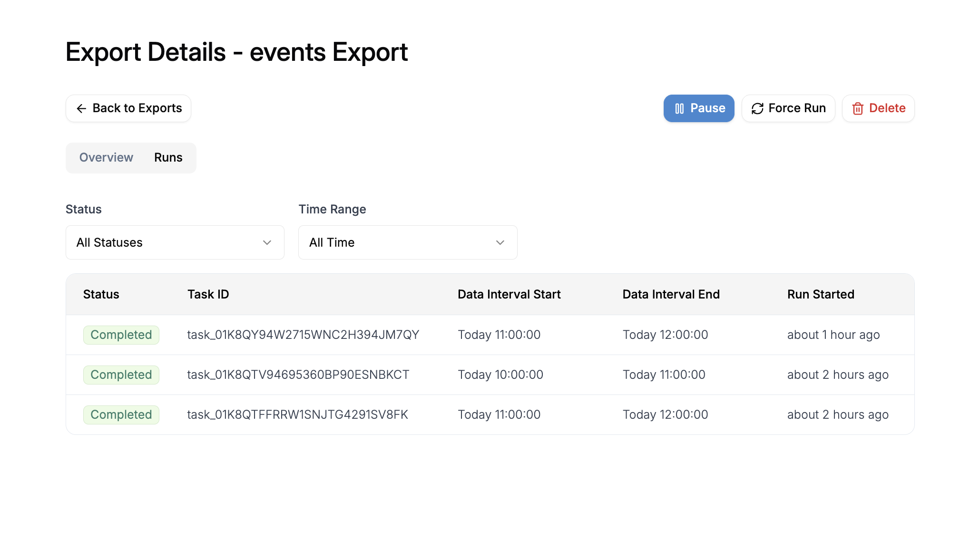The image size is (980, 539).
Task: Select run task_01K8QTV94695360BP90ESNBKCT
Action: tap(298, 375)
